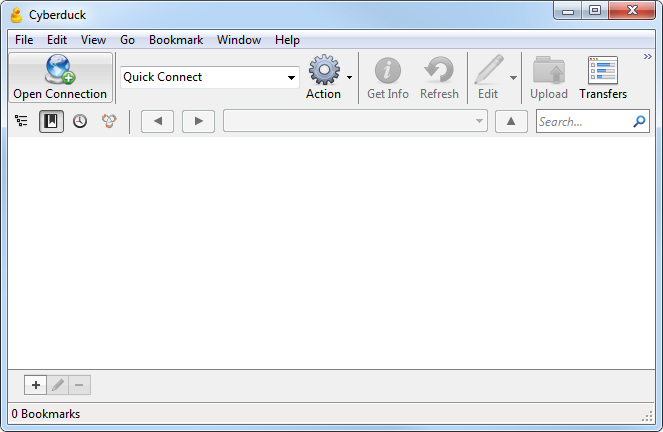
Task: Navigate forward with right arrow
Action: 198,121
